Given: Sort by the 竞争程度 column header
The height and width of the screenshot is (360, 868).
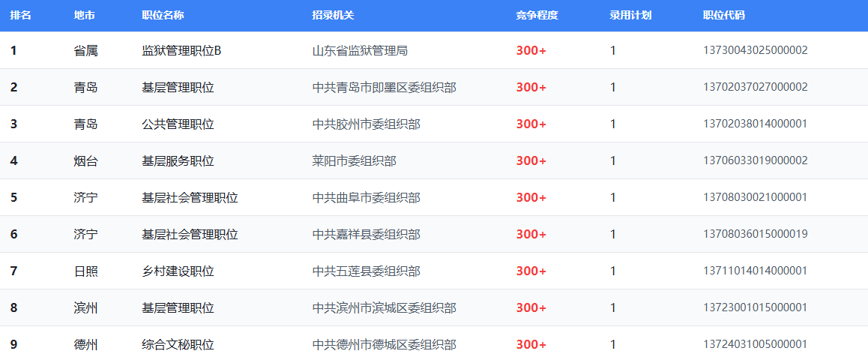Looking at the screenshot, I should (x=537, y=16).
